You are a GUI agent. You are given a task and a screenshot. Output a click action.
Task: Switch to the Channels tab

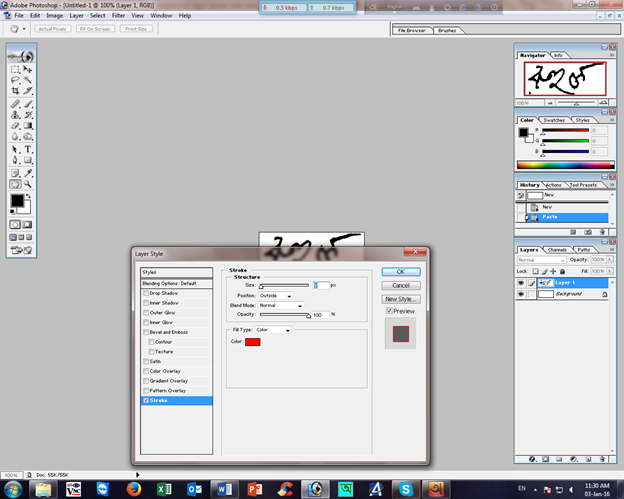pos(558,249)
